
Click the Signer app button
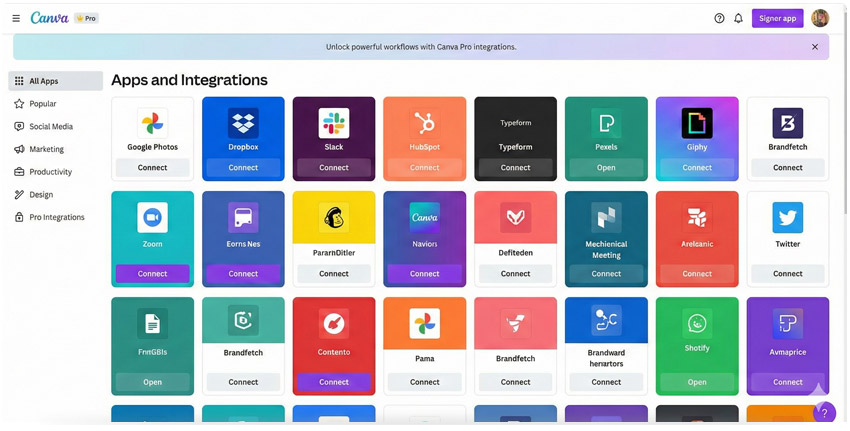click(777, 18)
